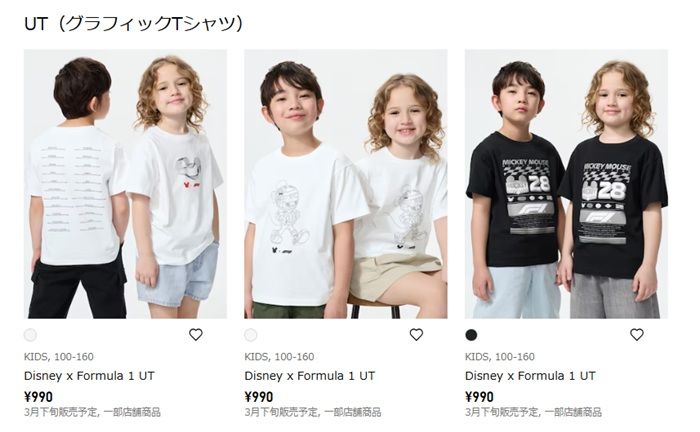Favorite the white back-print tee with heart icon

(x=196, y=335)
